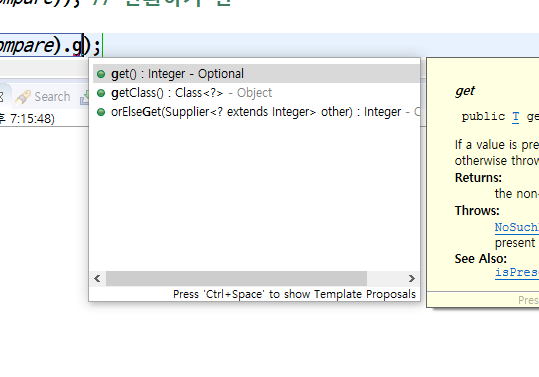This screenshot has height=377, width=539.
Task: Place cursor after .g in the editor
Action: click(82, 45)
